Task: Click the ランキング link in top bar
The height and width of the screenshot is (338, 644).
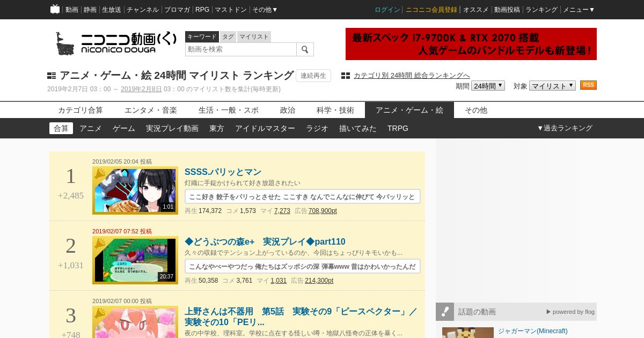Action: [541, 10]
